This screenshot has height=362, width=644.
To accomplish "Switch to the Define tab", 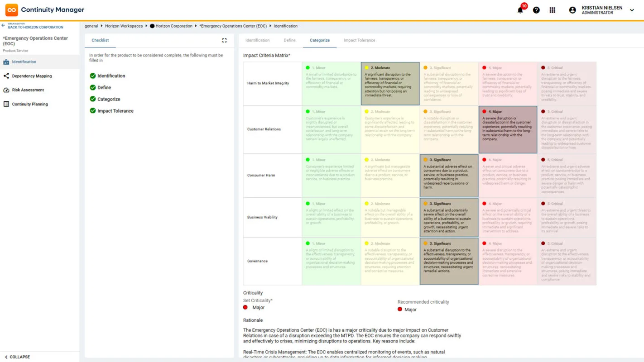I will click(290, 40).
